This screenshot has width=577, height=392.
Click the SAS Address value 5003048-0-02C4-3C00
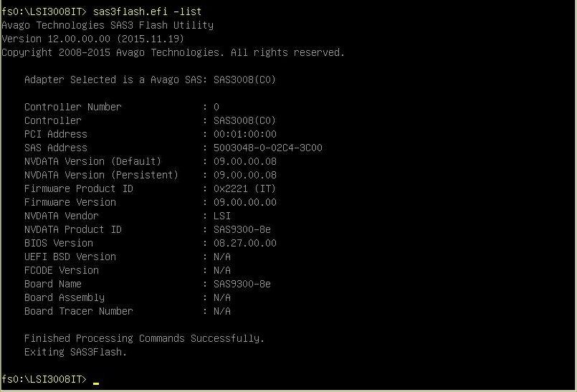(268, 148)
